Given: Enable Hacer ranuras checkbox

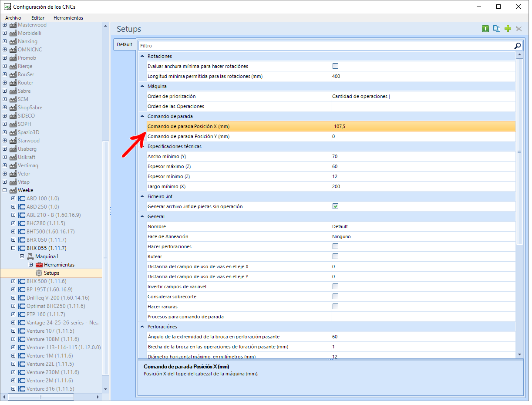Looking at the screenshot, I should [x=335, y=307].
